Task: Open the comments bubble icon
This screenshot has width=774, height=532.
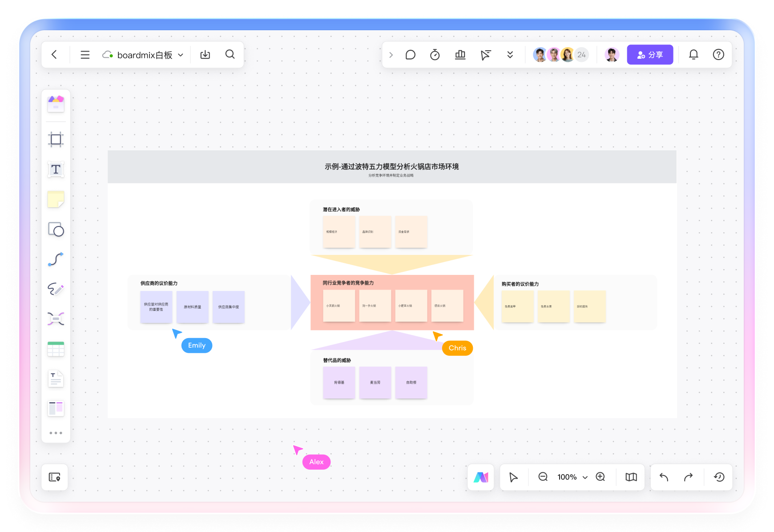Action: (410, 55)
